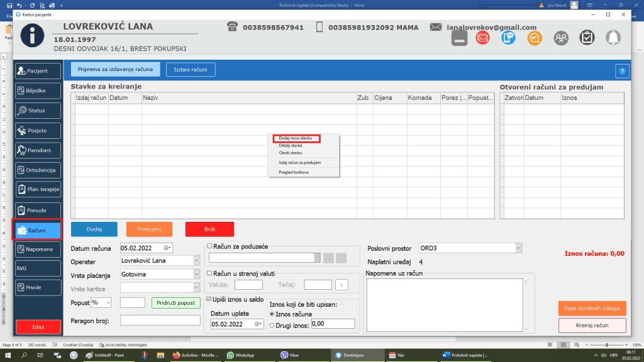
Task: Send SMS via blue phone icon
Action: click(508, 38)
